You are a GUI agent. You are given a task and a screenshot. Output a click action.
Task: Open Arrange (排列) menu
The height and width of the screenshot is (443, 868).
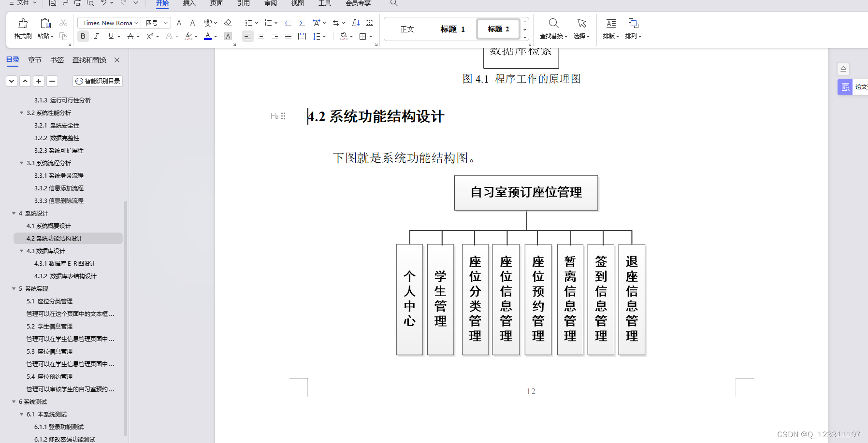coord(633,29)
